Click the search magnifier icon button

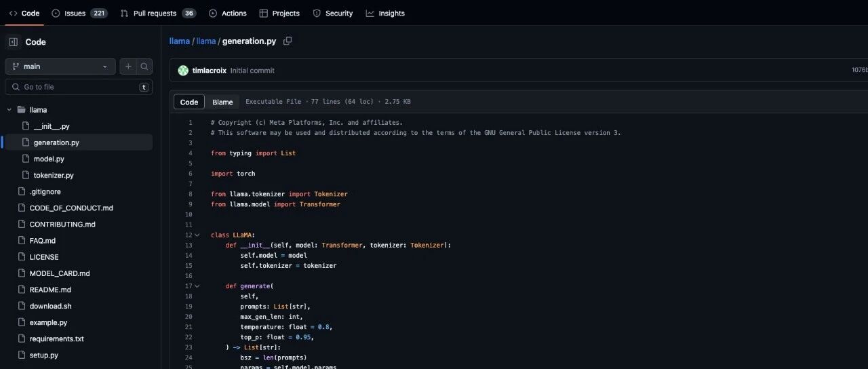(144, 66)
